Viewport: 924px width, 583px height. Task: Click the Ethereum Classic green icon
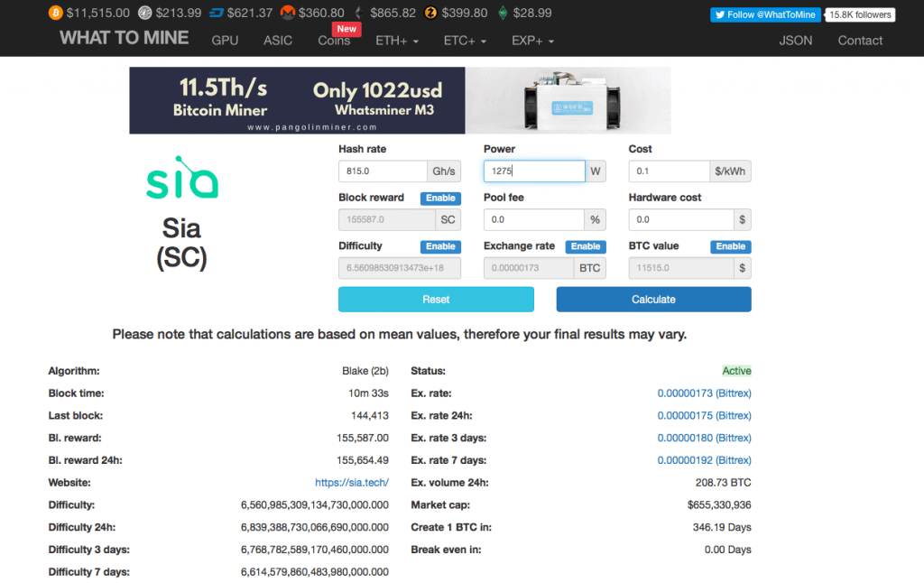[503, 13]
